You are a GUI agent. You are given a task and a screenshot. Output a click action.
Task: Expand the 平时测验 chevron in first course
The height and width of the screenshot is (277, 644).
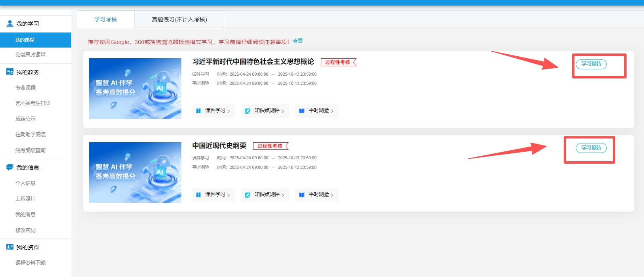pos(332,111)
